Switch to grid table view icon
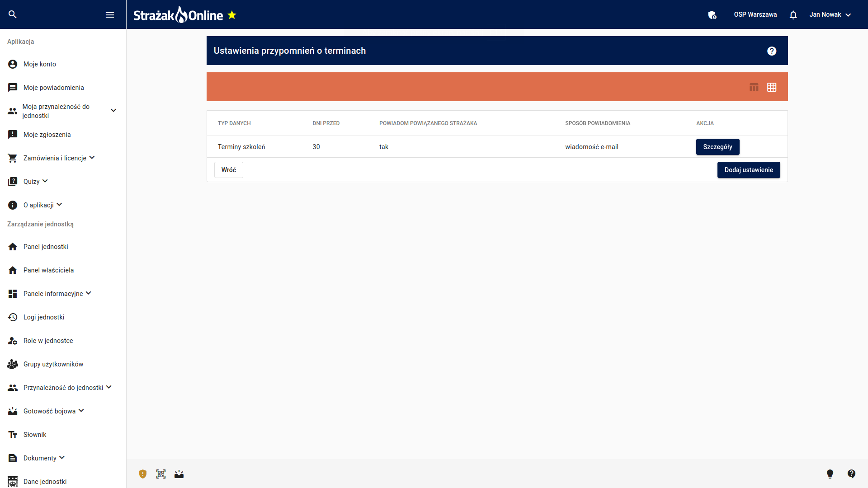This screenshot has width=868, height=488. tap(772, 87)
